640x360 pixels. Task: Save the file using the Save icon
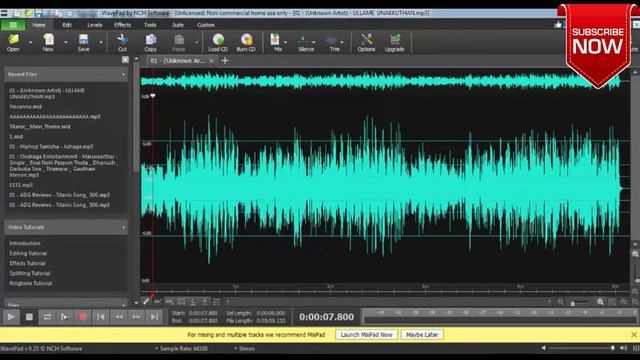84,42
